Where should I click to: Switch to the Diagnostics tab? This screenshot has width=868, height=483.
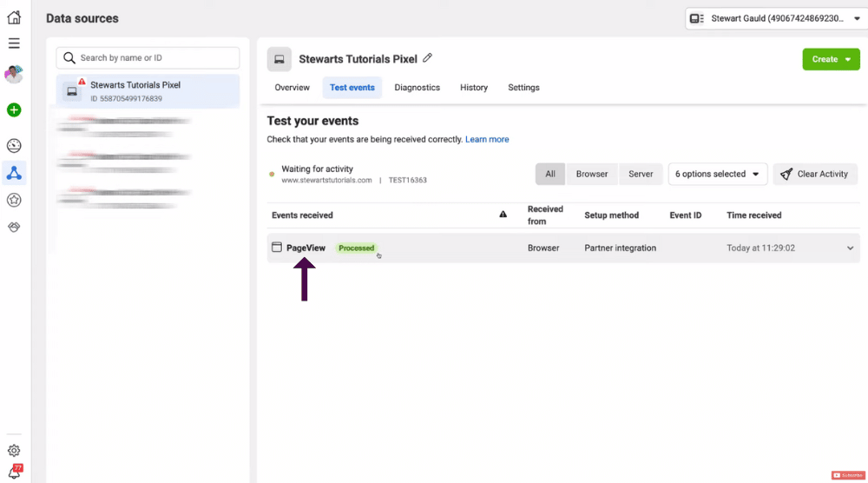[x=417, y=88]
